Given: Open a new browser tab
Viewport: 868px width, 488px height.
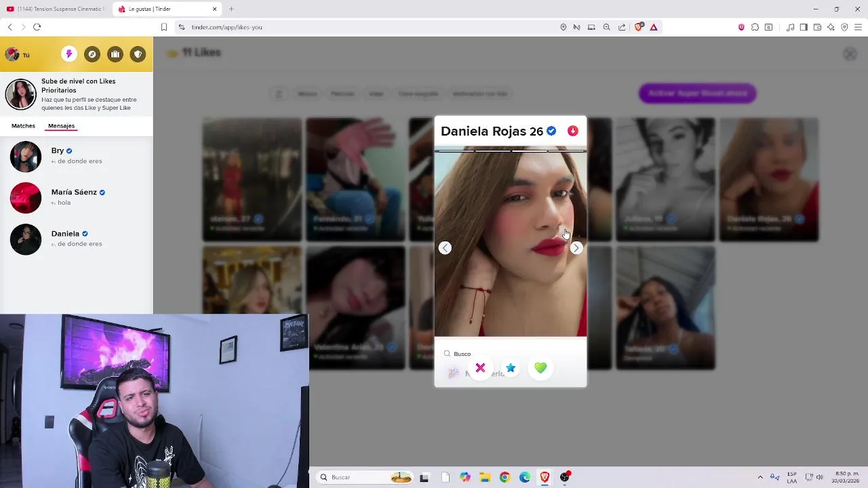Looking at the screenshot, I should (231, 9).
